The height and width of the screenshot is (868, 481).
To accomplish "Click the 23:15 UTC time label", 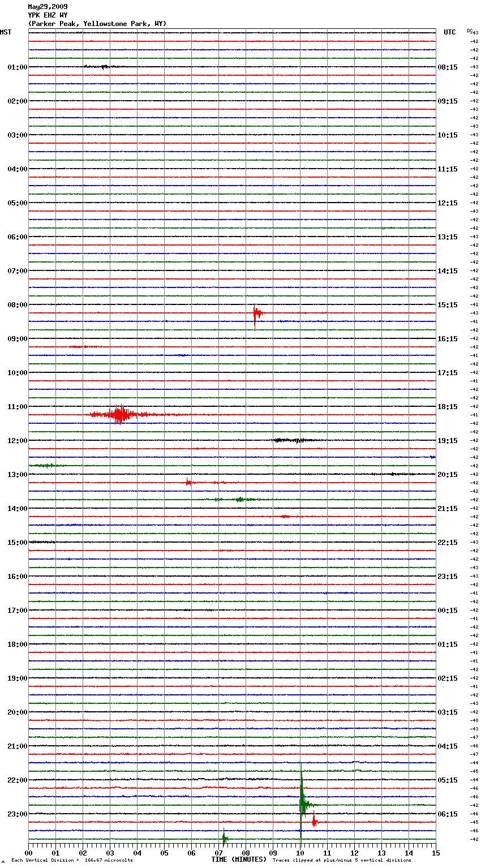I will tap(448, 577).
